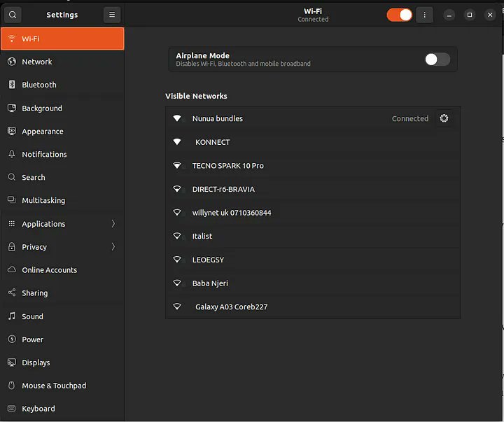Connect to Galaxy A03 Coreb227

click(313, 307)
